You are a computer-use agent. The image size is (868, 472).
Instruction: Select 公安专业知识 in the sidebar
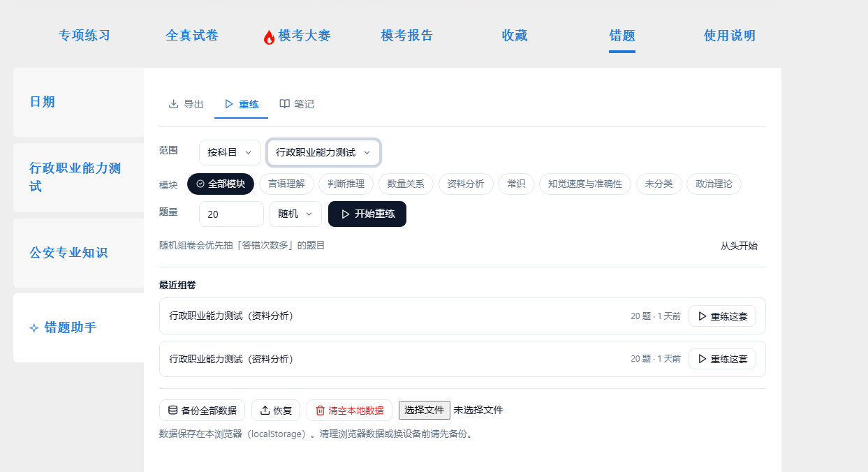(x=78, y=253)
